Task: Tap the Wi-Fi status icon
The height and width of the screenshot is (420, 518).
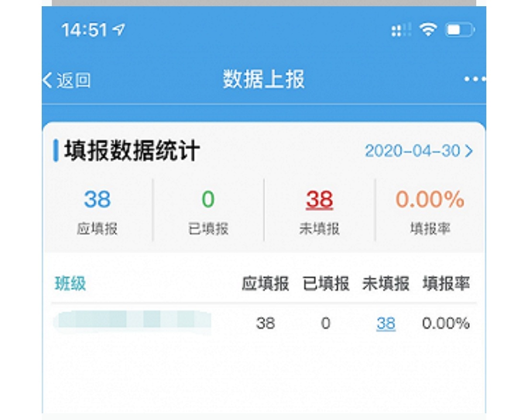Action: (427, 31)
